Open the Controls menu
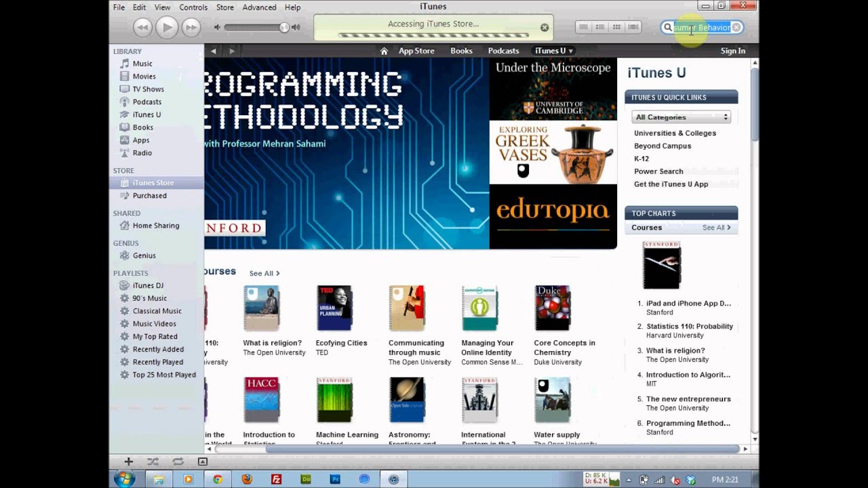The width and height of the screenshot is (868, 488). 193,7
